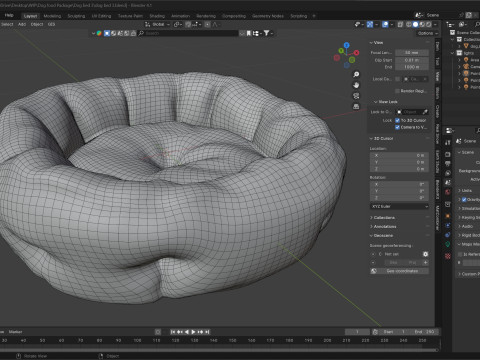Open the Global transform orientation dropdown
The width and height of the screenshot is (480, 360).
click(x=158, y=24)
